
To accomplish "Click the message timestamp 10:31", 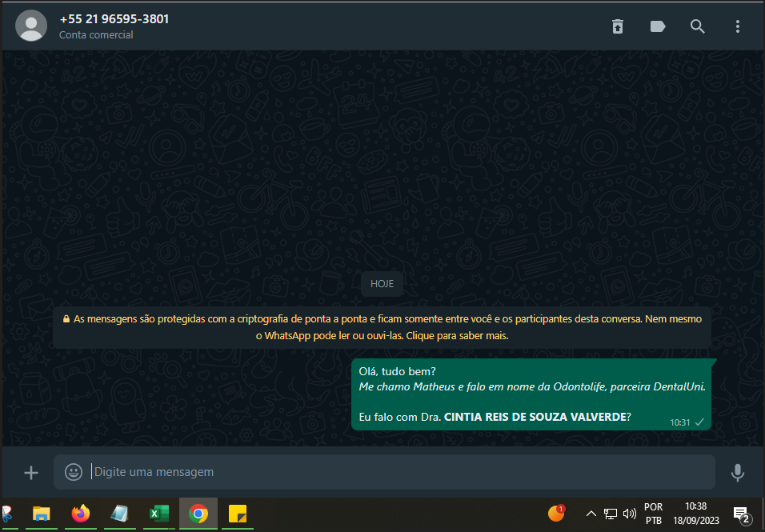I will click(x=679, y=422).
